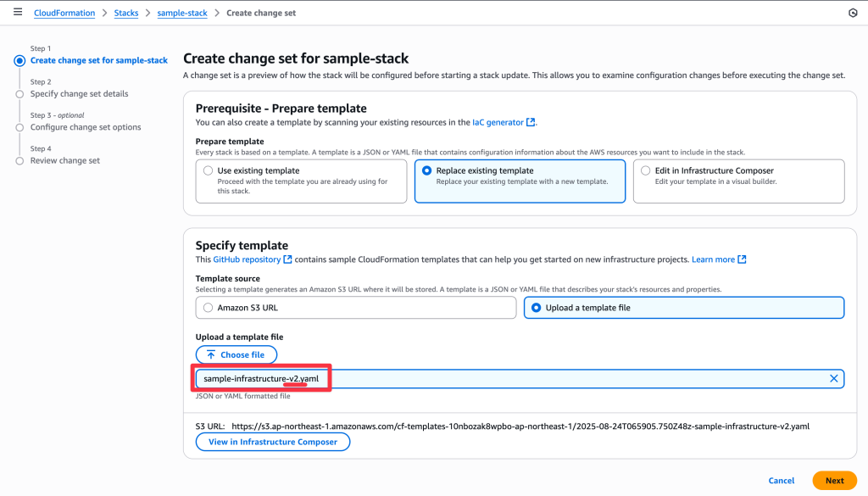Click the Learn more external link
The height and width of the screenshot is (496, 868).
tap(719, 259)
